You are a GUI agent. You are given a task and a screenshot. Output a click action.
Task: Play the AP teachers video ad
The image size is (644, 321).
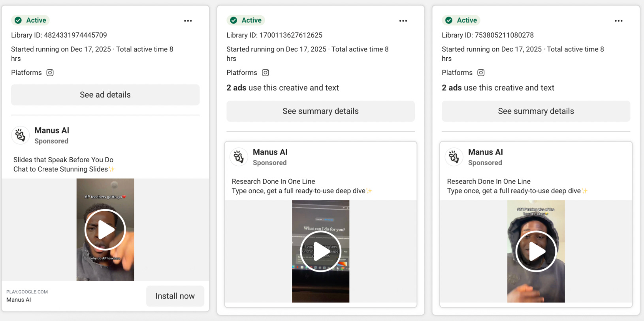tap(105, 230)
